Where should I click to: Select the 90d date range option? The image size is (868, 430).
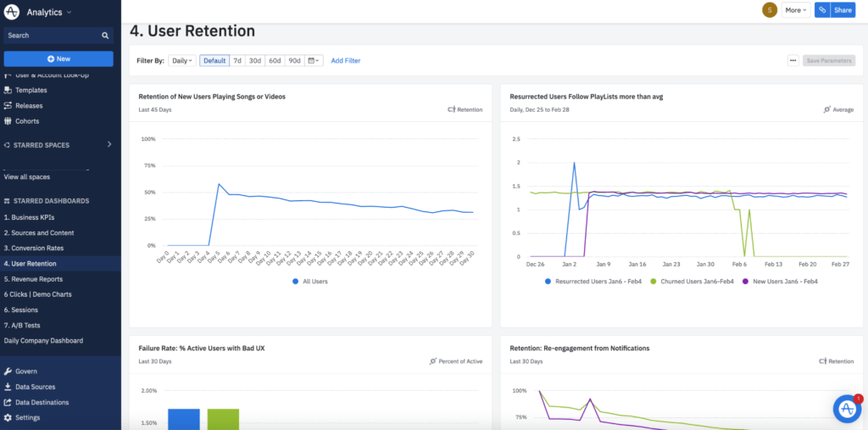294,61
